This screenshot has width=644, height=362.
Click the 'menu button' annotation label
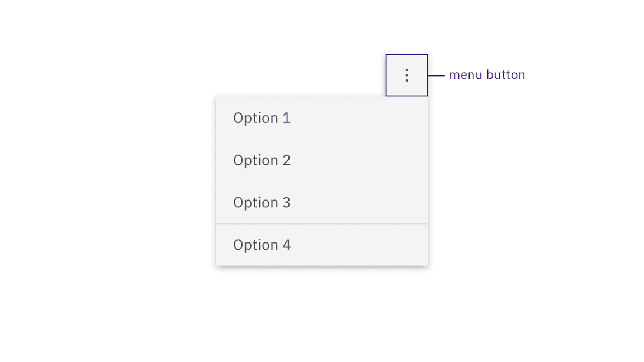click(x=487, y=74)
